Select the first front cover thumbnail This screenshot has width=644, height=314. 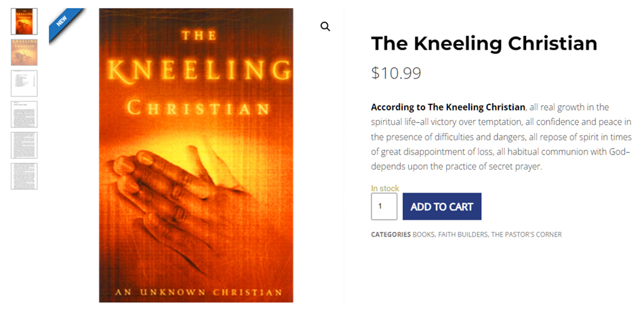[24, 21]
